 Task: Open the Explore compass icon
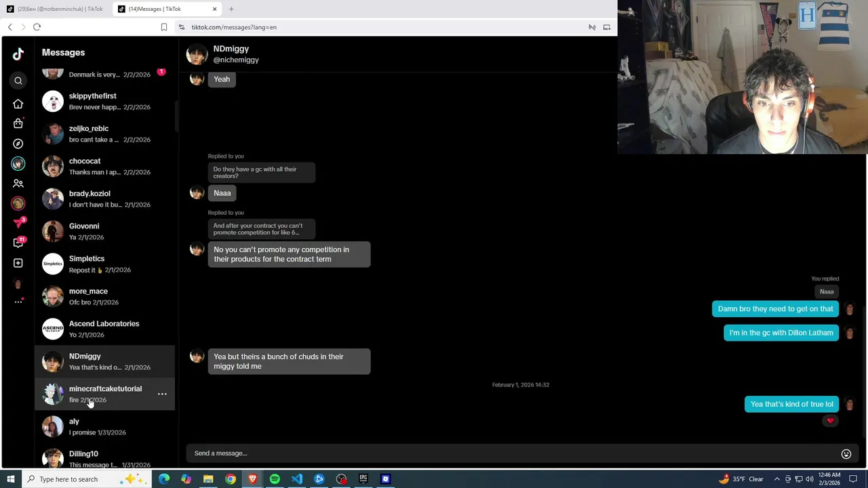18,144
